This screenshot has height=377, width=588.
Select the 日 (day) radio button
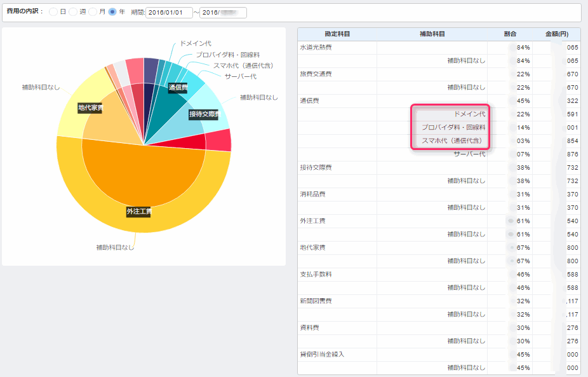point(53,12)
